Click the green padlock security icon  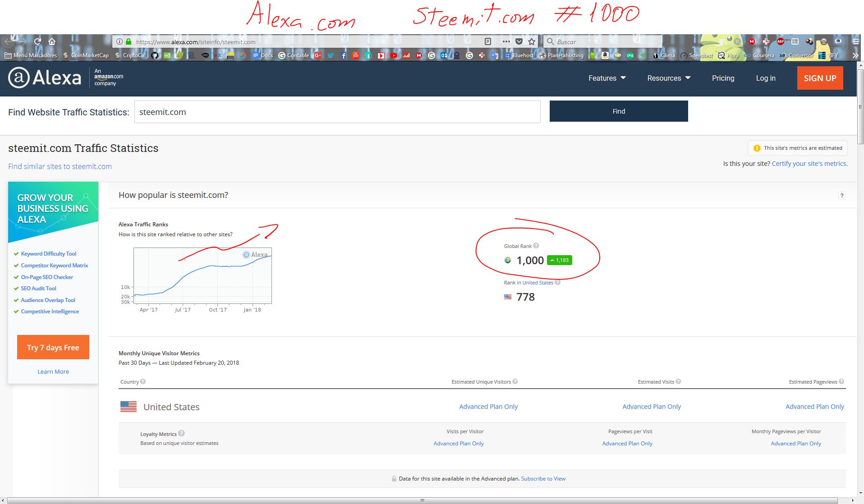[x=129, y=41]
